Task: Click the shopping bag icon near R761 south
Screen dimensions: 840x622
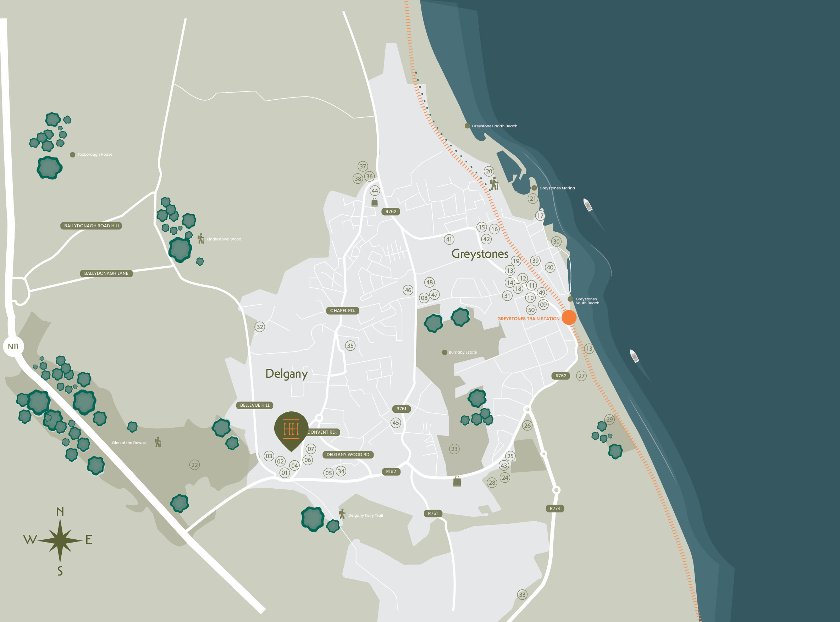Action: tap(457, 481)
